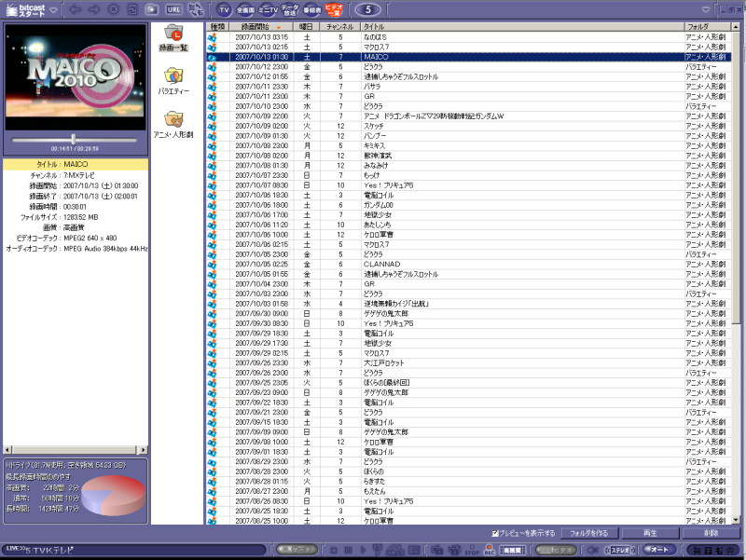746x560 pixels.
Task: Select the キミキス recording
Action: [469, 146]
